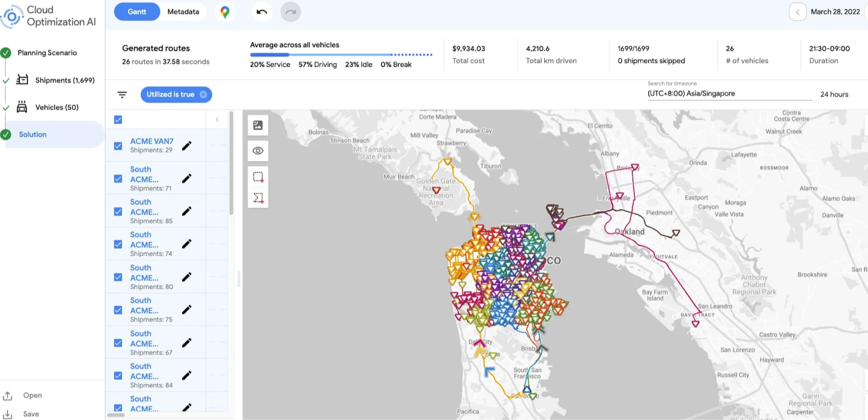Go to previous date with chevron
The width and height of the screenshot is (868, 420).
[x=797, y=12]
